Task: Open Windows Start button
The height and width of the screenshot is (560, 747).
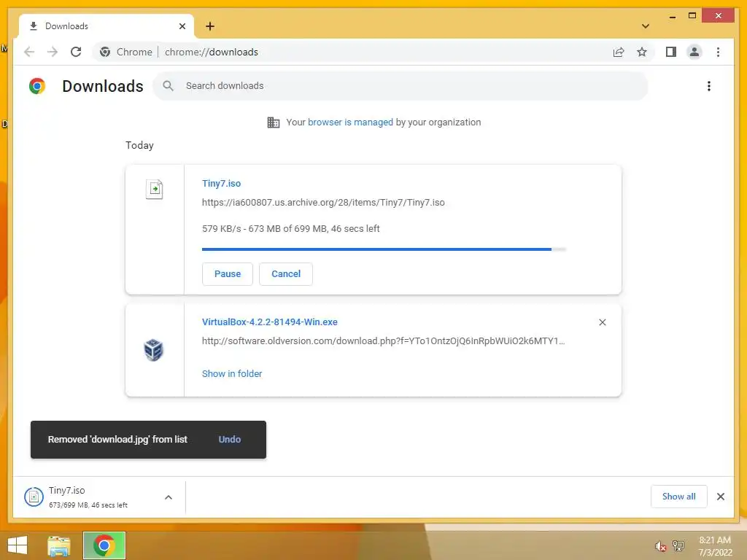Action: (18, 545)
